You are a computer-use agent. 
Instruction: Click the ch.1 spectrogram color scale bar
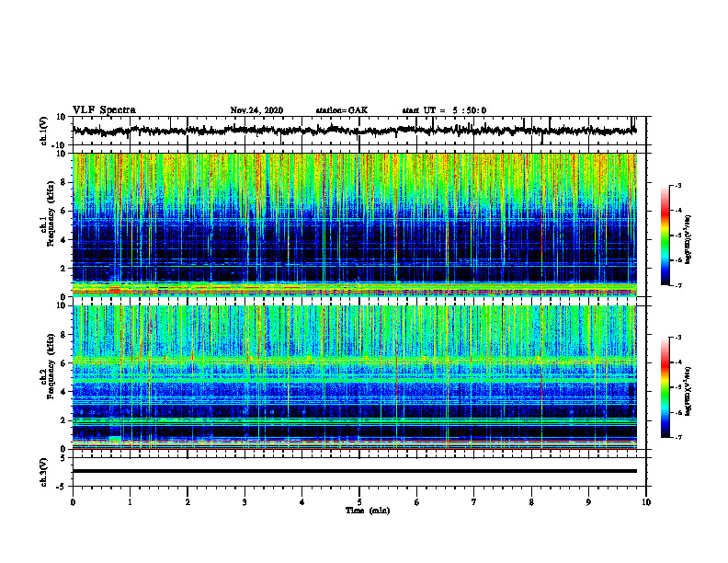pos(665,236)
